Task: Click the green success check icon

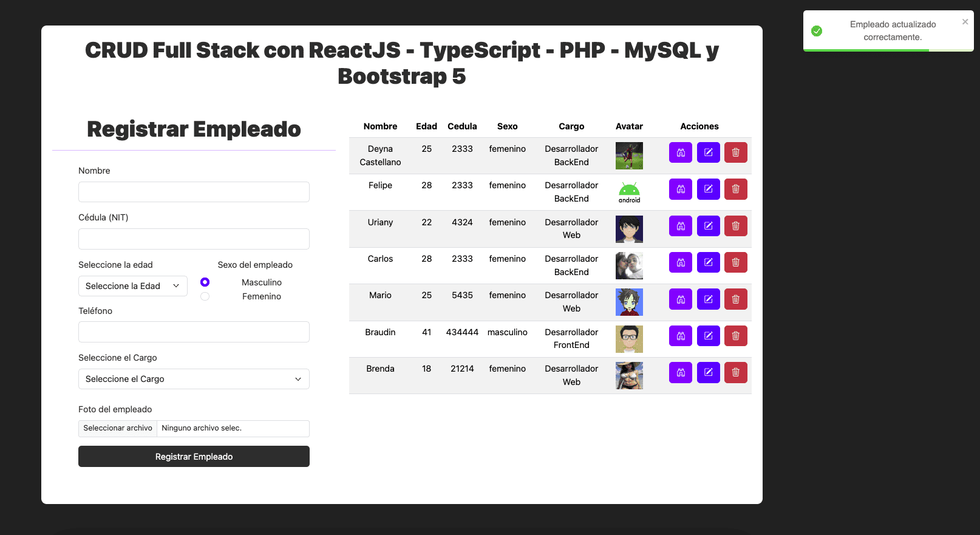Action: pos(817,31)
